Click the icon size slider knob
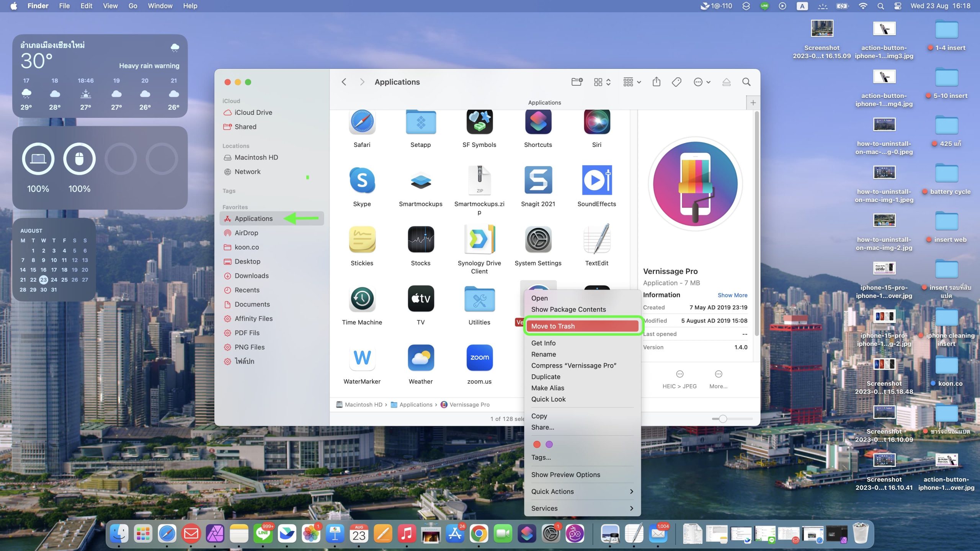The image size is (980, 551). (x=723, y=419)
